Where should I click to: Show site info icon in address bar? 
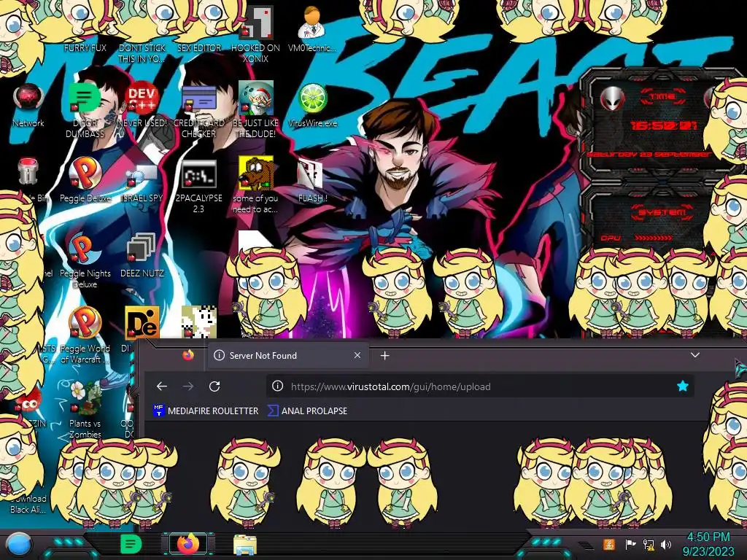coord(277,386)
